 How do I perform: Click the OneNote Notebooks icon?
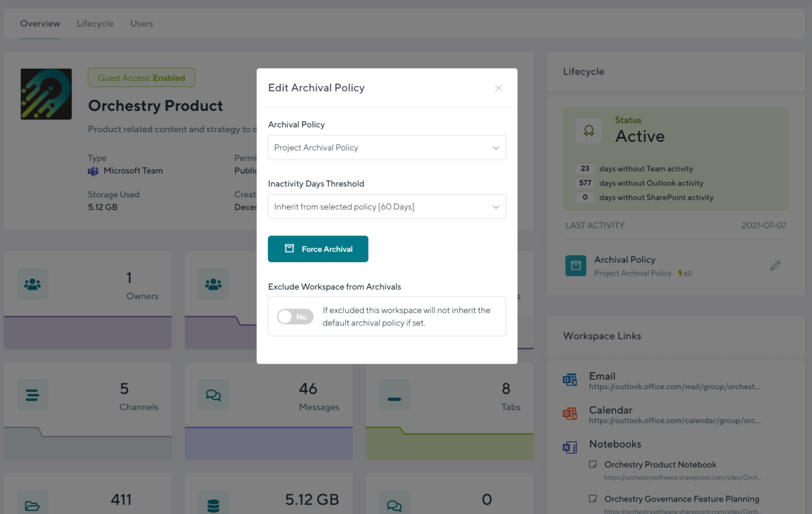tap(570, 447)
